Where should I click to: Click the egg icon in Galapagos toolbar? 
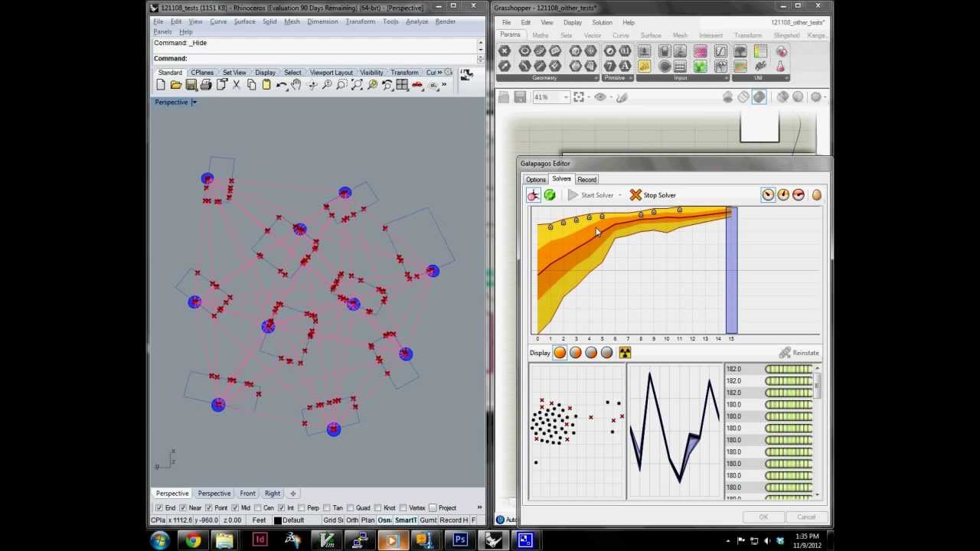tap(816, 195)
